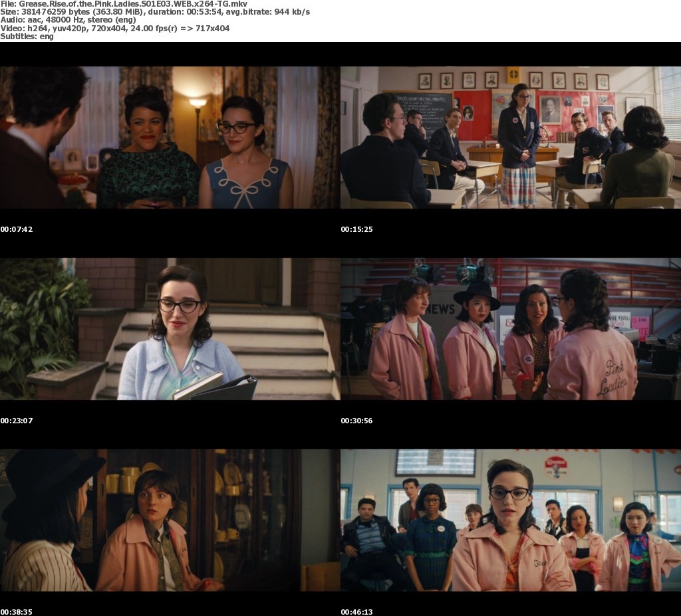This screenshot has height=616, width=681.
Task: Open the thumbnail captured at 00:07:42
Action: click(170, 138)
